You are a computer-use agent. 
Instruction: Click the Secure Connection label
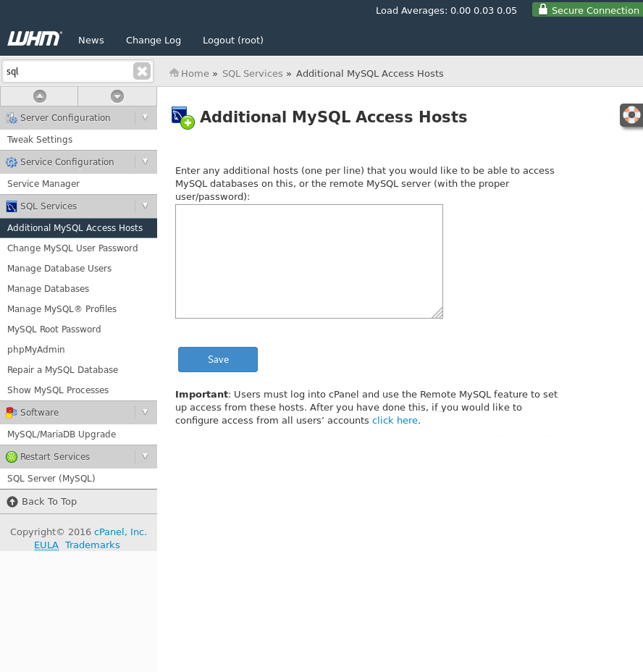tap(595, 10)
